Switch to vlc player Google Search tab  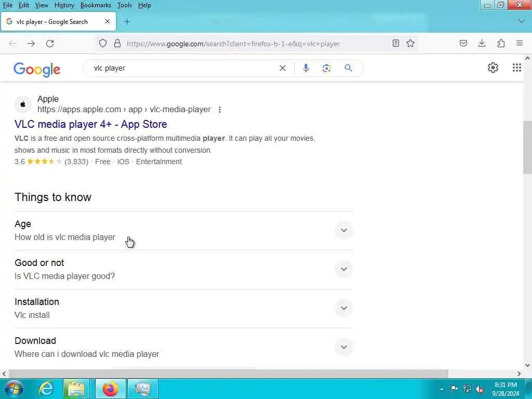tap(58, 21)
